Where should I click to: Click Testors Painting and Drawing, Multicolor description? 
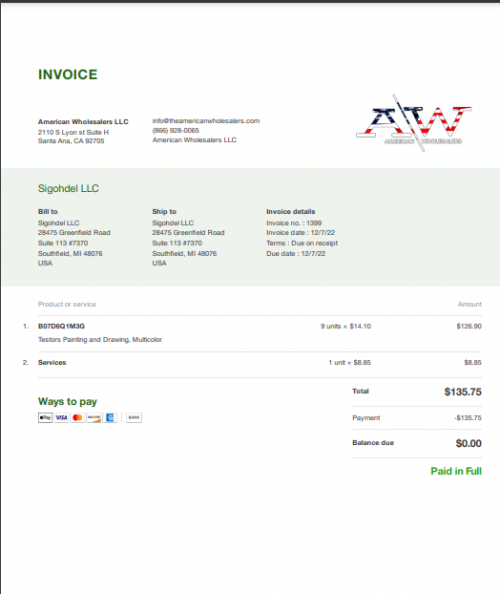[100, 339]
